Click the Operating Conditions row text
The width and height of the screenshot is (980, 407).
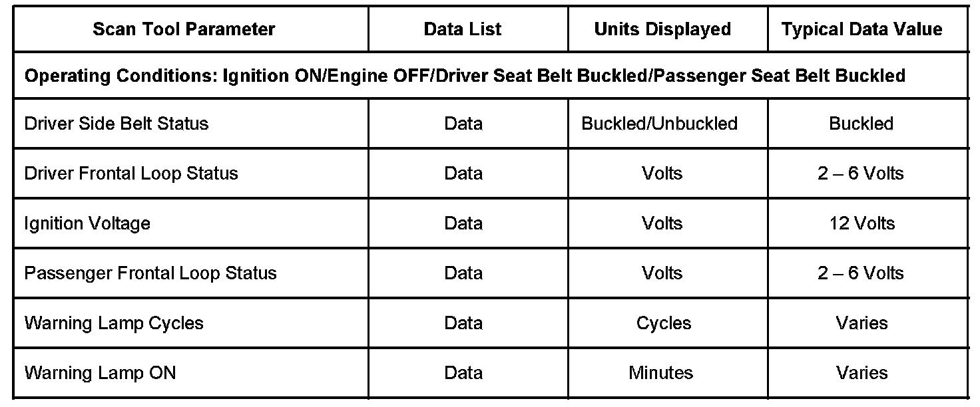465,76
